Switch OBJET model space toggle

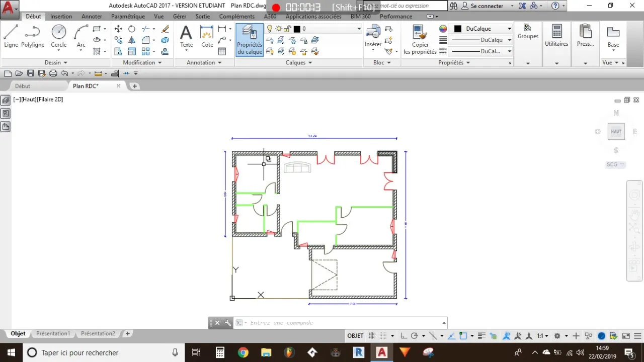pyautogui.click(x=355, y=336)
